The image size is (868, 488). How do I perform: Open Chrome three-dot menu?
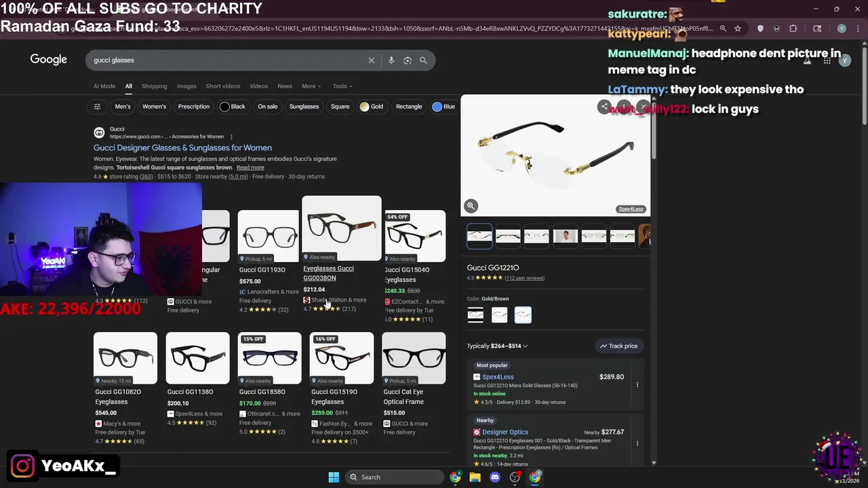coord(857,28)
